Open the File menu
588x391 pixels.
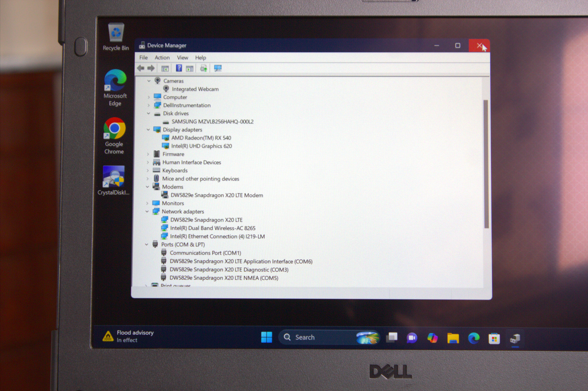[x=143, y=58]
